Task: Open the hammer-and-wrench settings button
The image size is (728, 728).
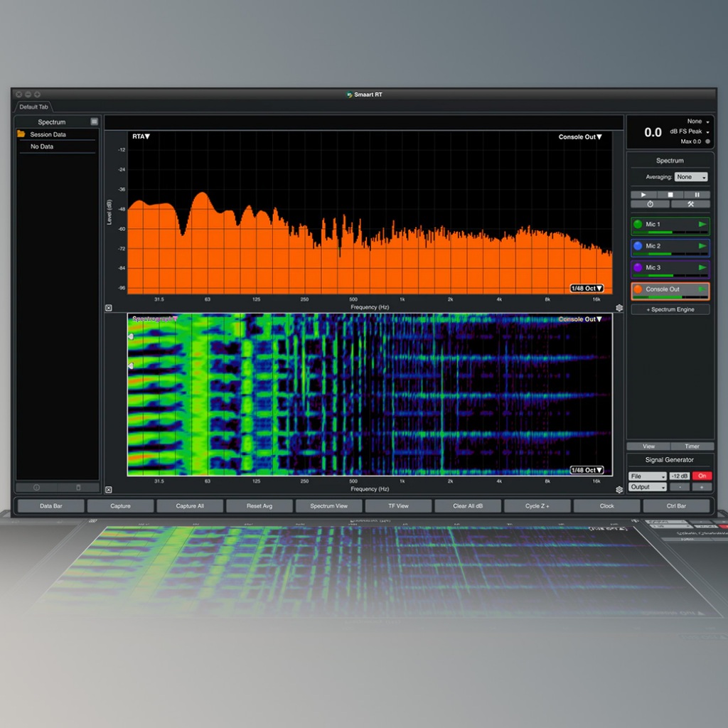Action: click(x=690, y=204)
